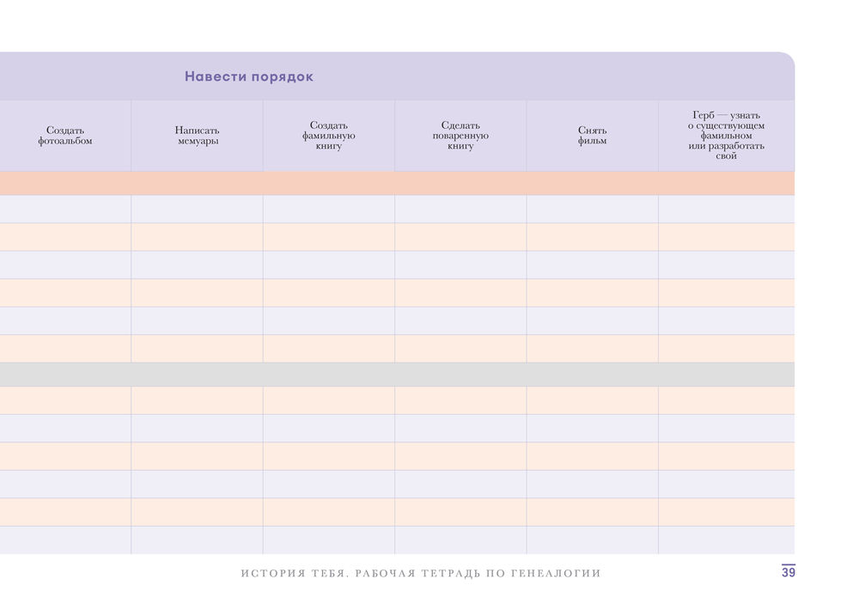The image size is (859, 616).
Task: Click the gray divider band in the table
Action: tap(395, 375)
